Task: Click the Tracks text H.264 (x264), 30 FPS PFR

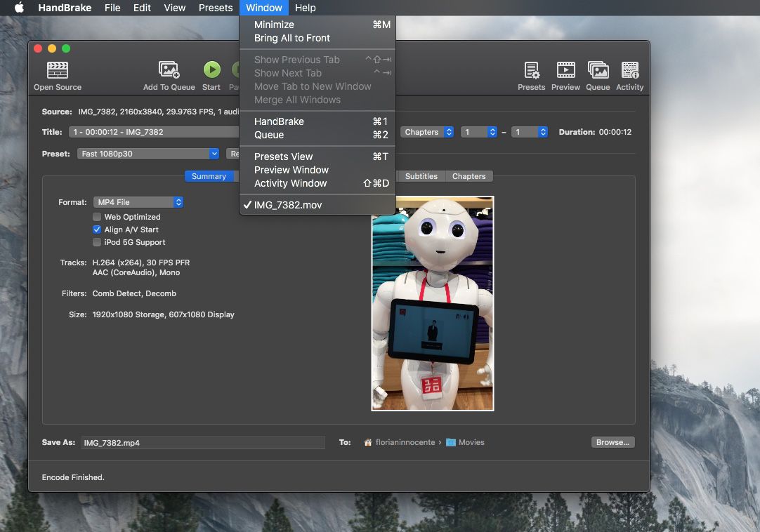Action: (x=141, y=262)
